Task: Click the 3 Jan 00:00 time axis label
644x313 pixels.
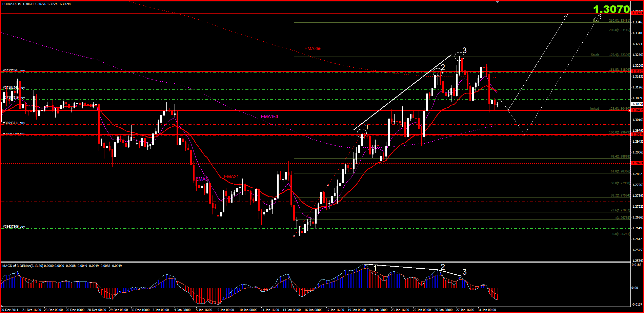Action: click(161, 310)
